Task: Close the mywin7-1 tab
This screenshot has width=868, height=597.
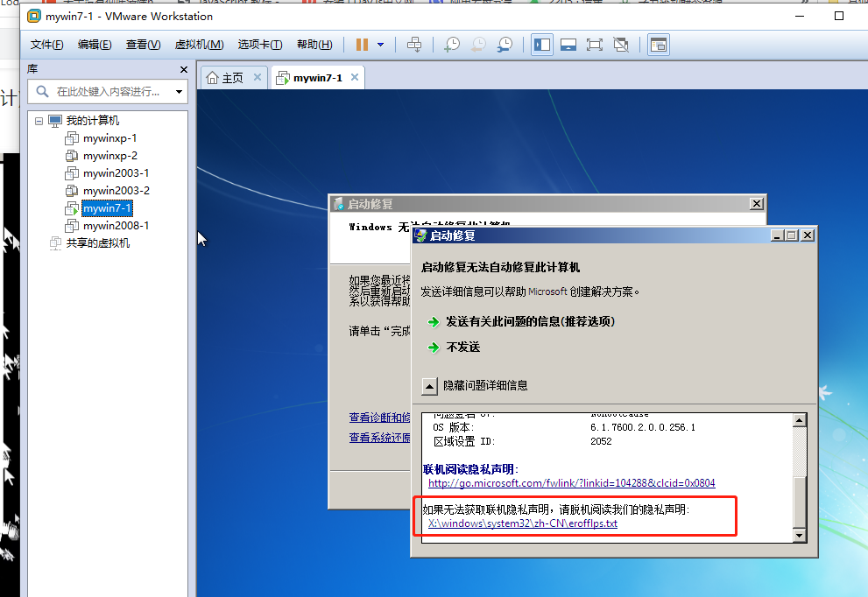Action: coord(355,77)
